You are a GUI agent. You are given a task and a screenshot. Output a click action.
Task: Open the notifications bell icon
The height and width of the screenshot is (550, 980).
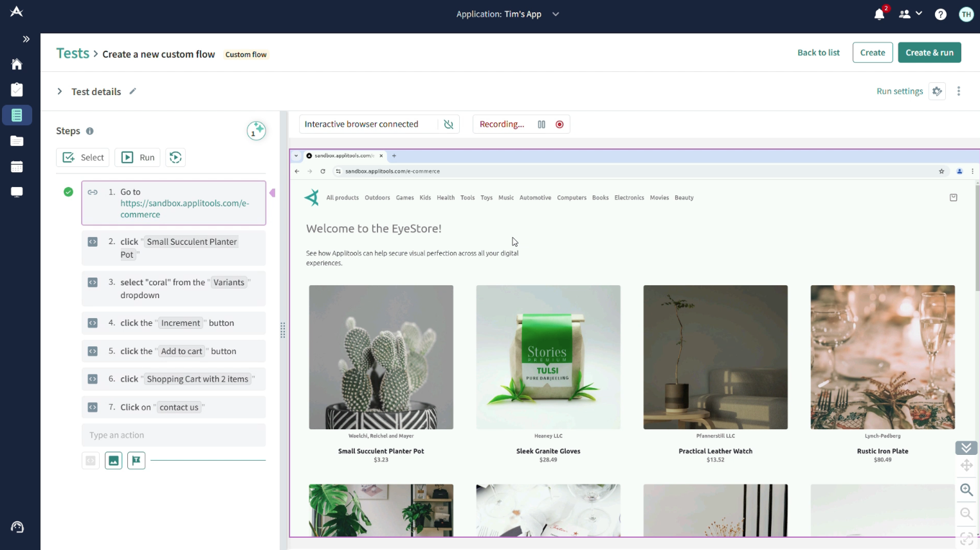(879, 14)
